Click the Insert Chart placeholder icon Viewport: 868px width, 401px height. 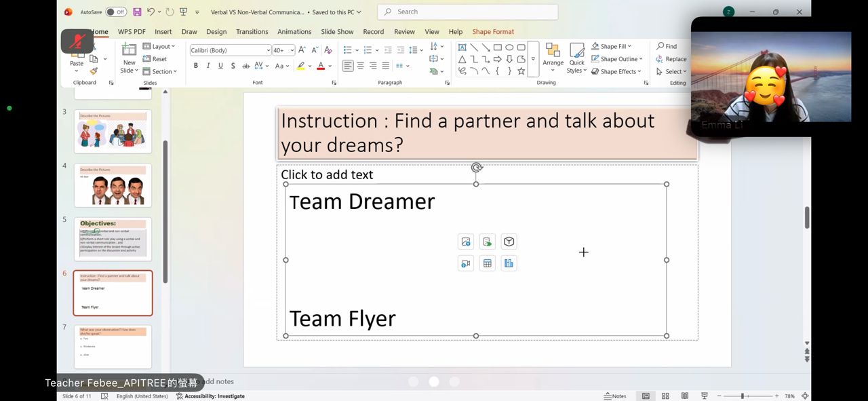[x=509, y=263]
